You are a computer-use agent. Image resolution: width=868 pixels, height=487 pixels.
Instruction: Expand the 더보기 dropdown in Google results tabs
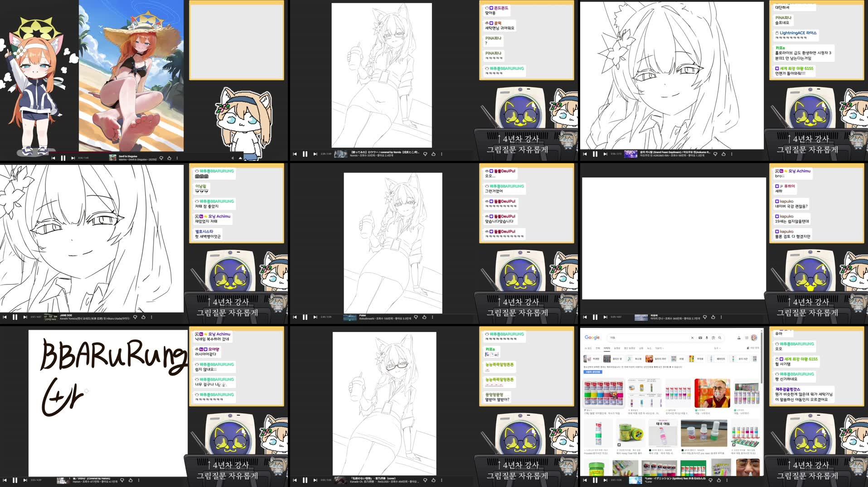[659, 348]
